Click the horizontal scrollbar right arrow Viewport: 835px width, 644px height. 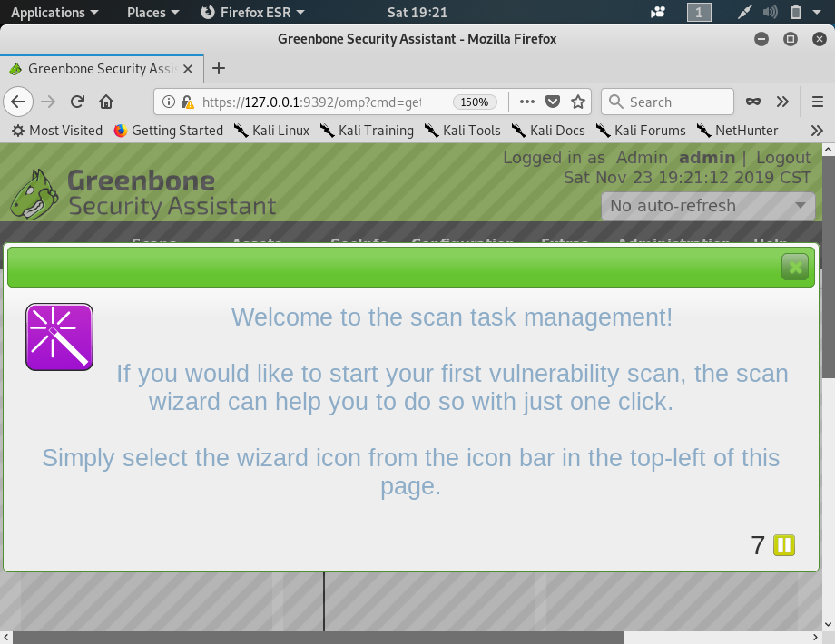[x=815, y=637]
